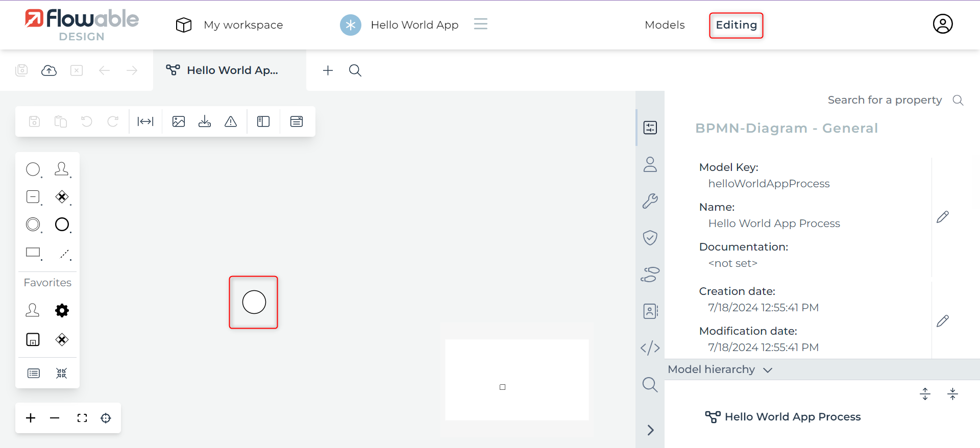Click the validation warning triangle icon
980x448 pixels.
[x=231, y=121]
